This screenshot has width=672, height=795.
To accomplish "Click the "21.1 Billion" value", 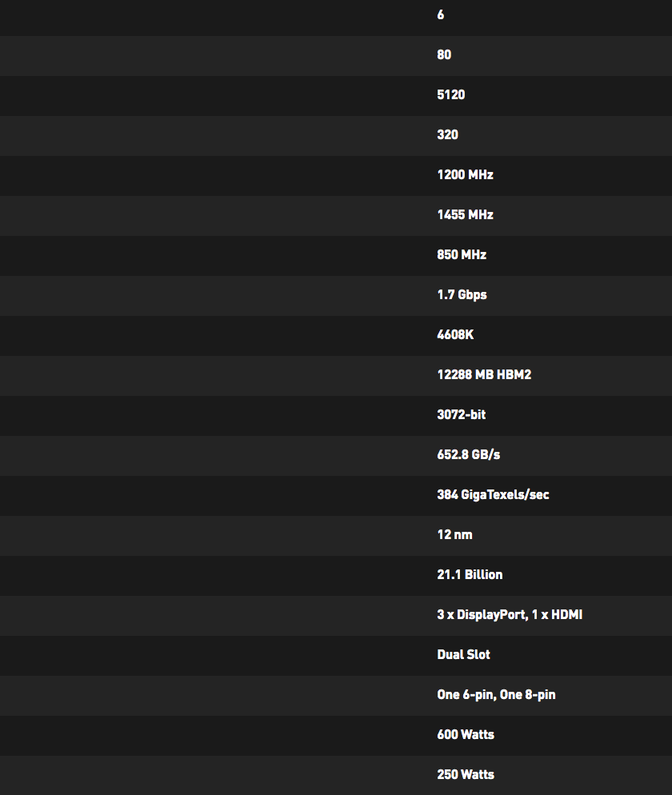I will [470, 575].
